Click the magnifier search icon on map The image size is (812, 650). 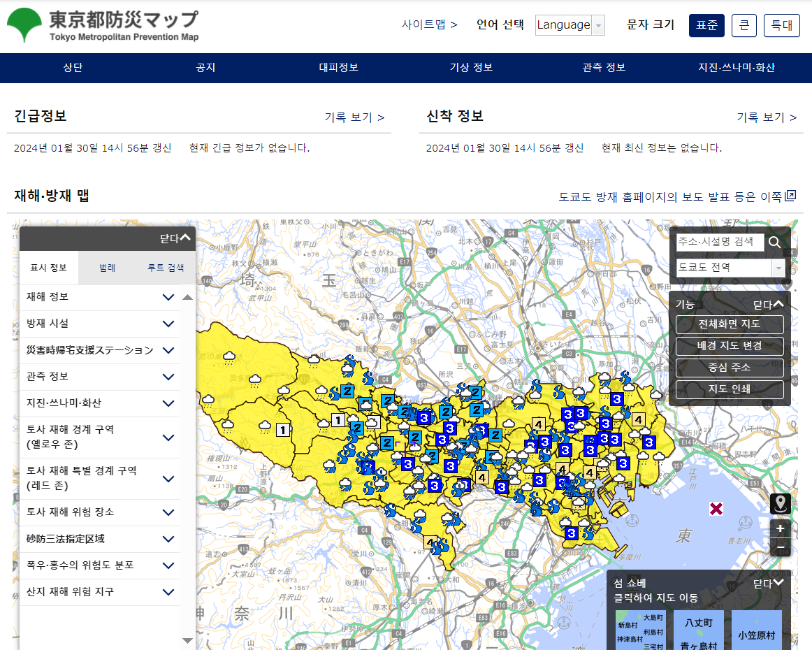pos(775,243)
